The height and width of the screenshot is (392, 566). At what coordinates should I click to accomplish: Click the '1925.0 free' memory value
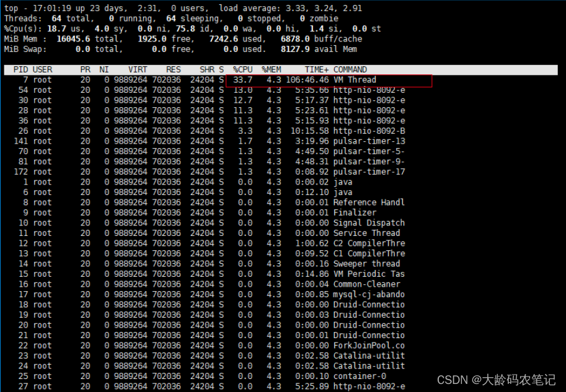pos(164,39)
